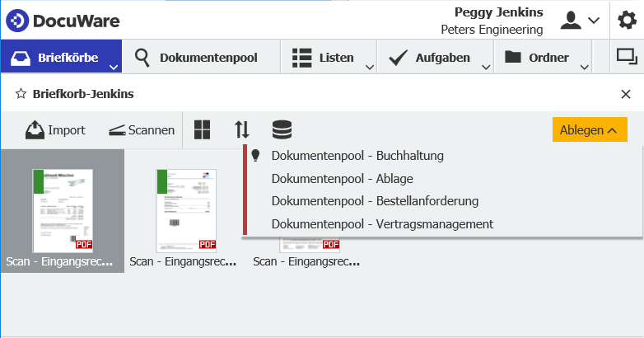Choose Dokumentenpool - Ablage
Viewport: 644px width, 338px height.
tap(342, 178)
